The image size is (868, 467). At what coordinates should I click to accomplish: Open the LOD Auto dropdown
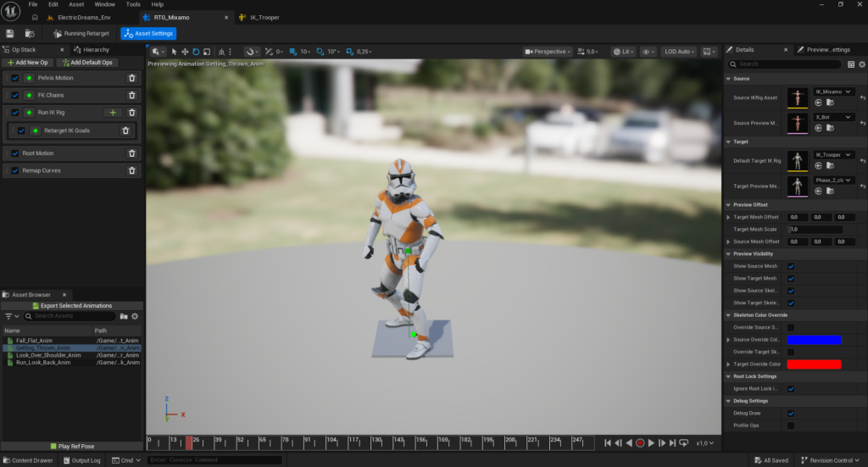pyautogui.click(x=680, y=52)
